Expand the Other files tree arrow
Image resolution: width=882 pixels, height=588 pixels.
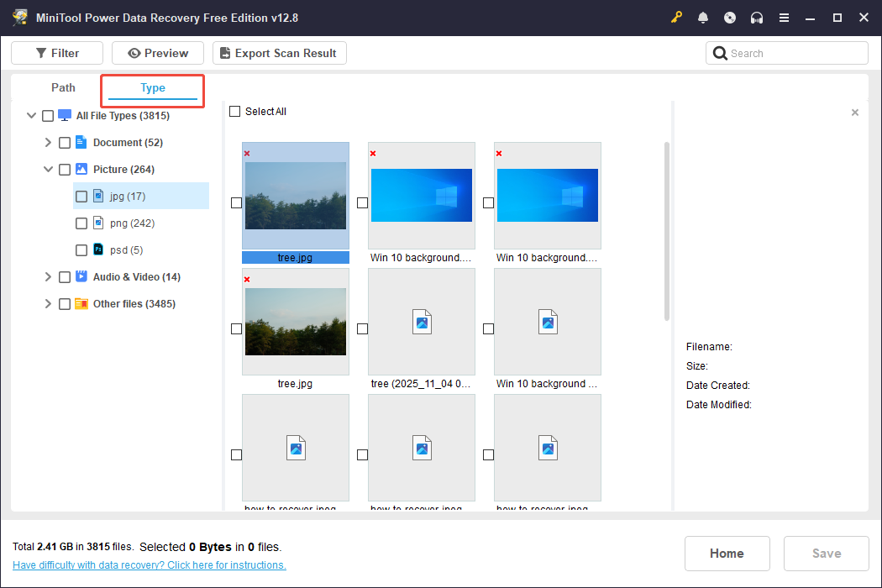[x=48, y=304]
